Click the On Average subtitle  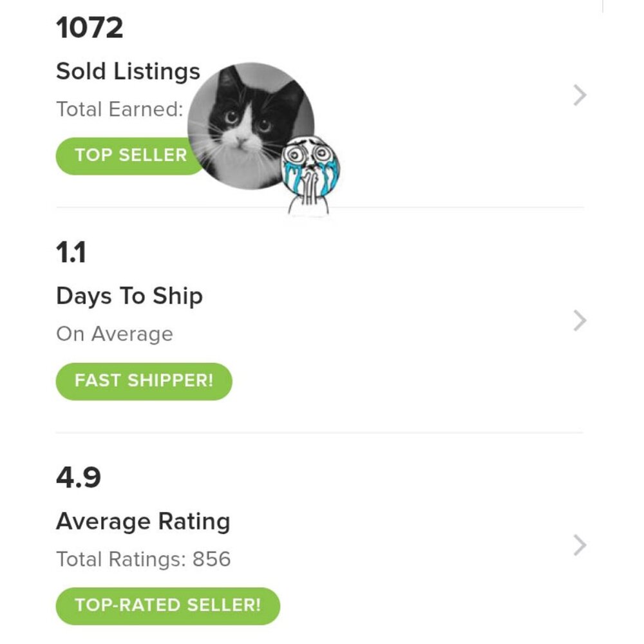tap(115, 334)
